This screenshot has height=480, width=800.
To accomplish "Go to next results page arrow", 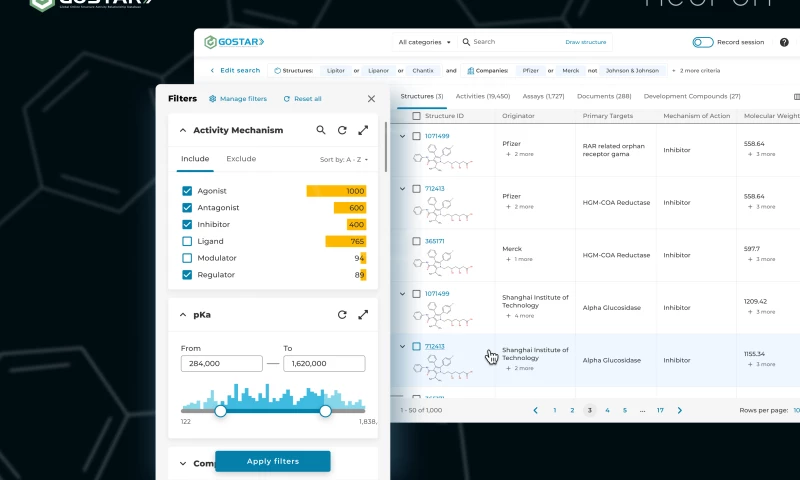I will [680, 410].
